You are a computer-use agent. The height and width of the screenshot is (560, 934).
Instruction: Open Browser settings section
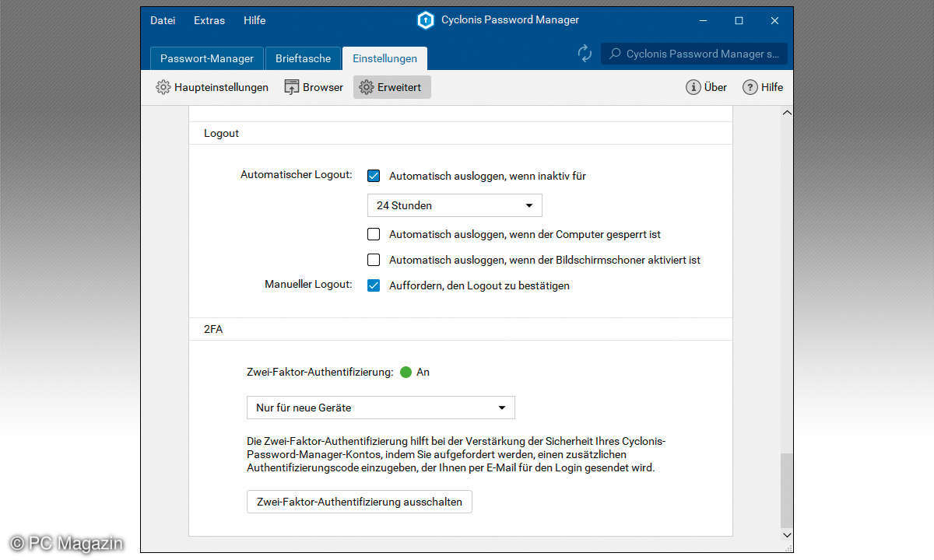tap(313, 87)
